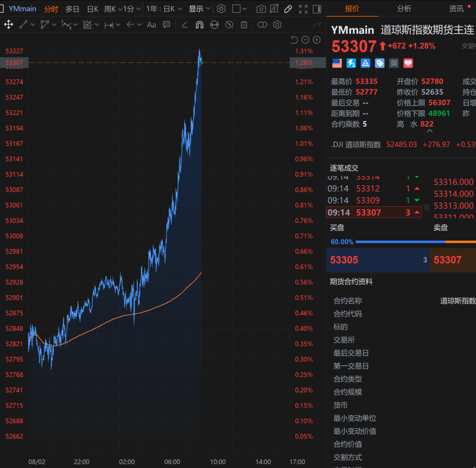This screenshot has width=476, height=468.
Task: Click the blue stacked-people icon
Action: pyautogui.click(x=365, y=63)
